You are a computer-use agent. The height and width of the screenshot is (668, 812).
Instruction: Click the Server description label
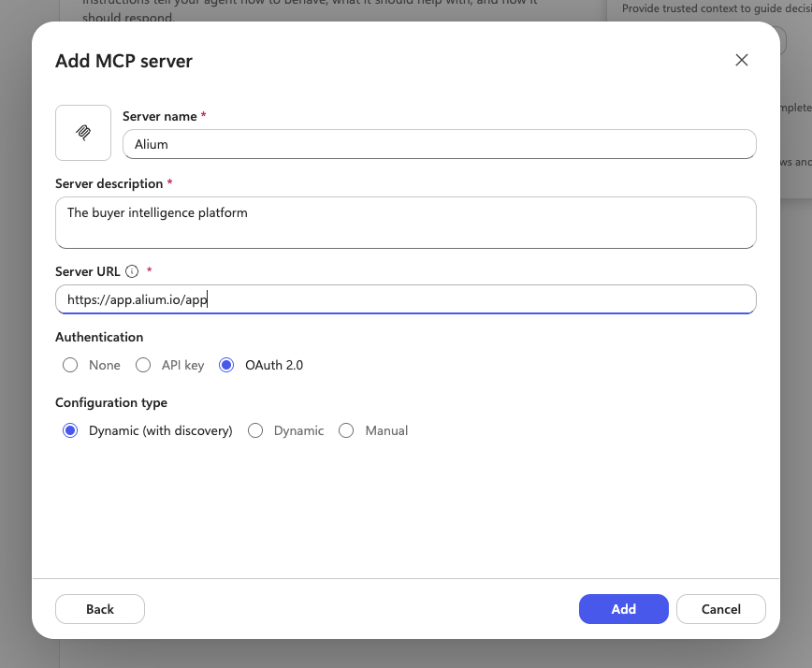coord(109,183)
